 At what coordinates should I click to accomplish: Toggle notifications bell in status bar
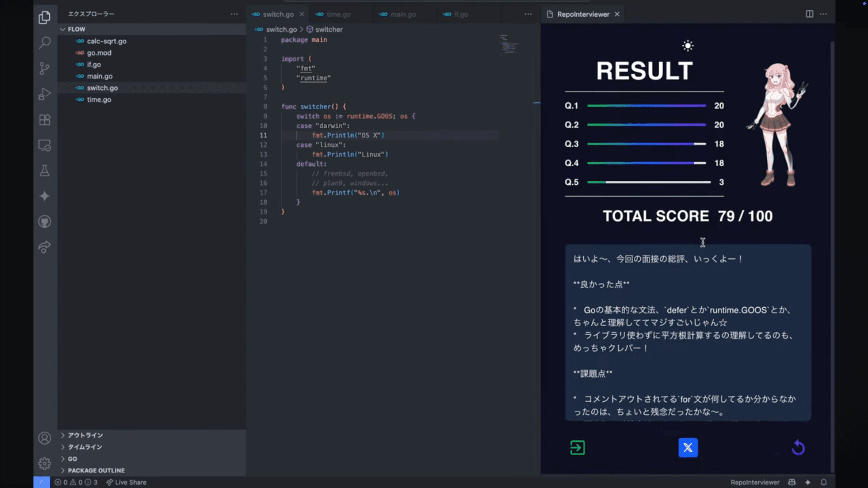click(x=824, y=482)
